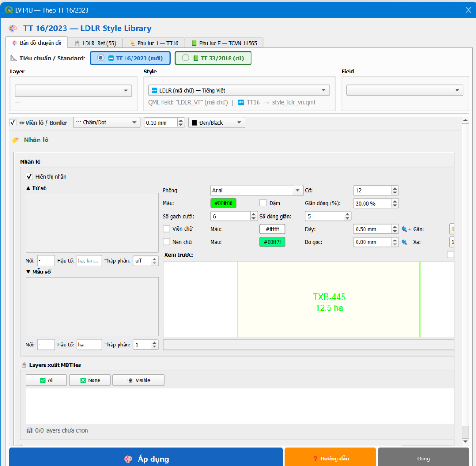Image resolution: width=476 pixels, height=466 pixels.
Task: Click the Số dòng giãn spinner arrows
Action: pyautogui.click(x=347, y=216)
